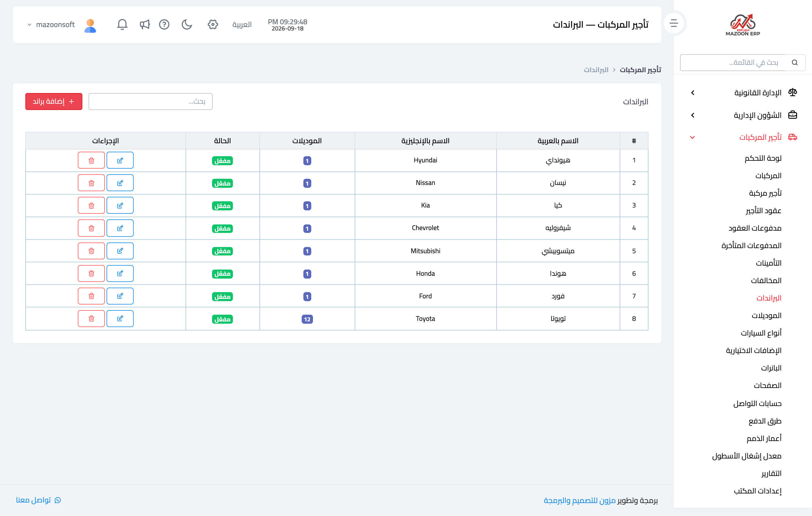Open المدفوعات المتأخرة in the sidebar

click(x=751, y=246)
